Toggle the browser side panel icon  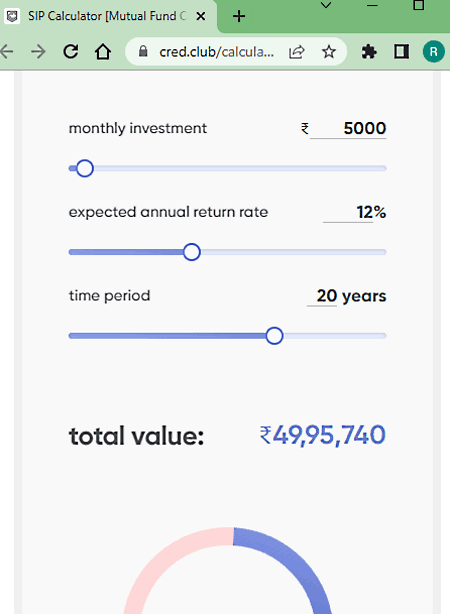click(401, 51)
